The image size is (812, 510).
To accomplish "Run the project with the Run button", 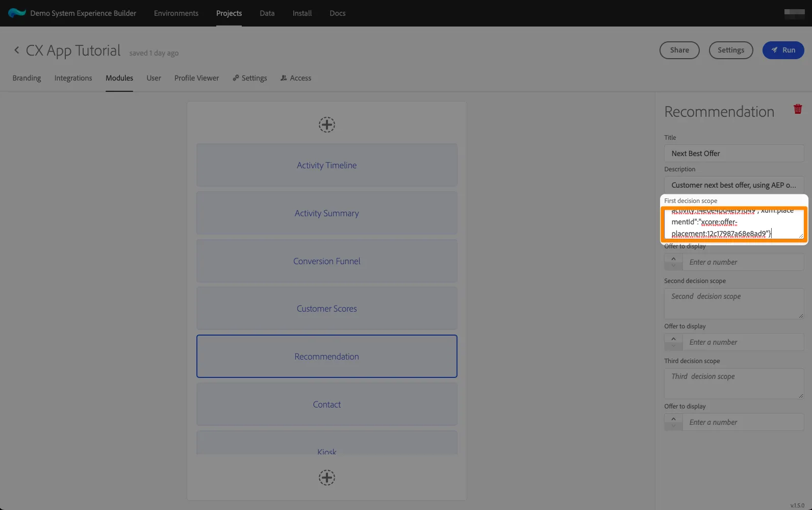I will [783, 50].
